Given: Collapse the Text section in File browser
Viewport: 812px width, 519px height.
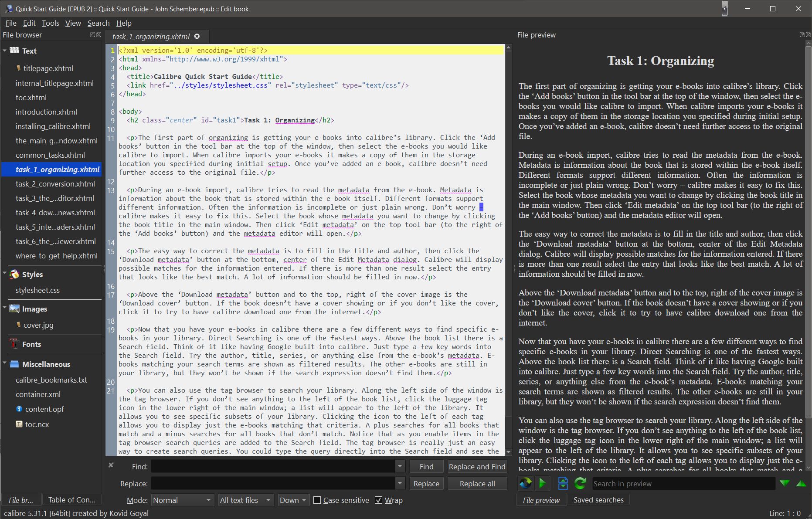Looking at the screenshot, I should coord(4,51).
